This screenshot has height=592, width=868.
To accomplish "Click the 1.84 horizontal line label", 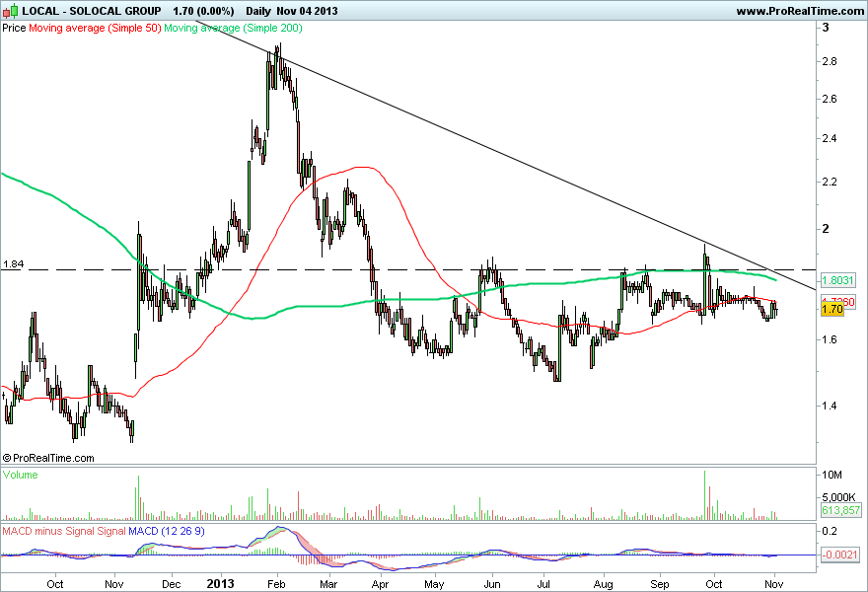I will point(13,264).
